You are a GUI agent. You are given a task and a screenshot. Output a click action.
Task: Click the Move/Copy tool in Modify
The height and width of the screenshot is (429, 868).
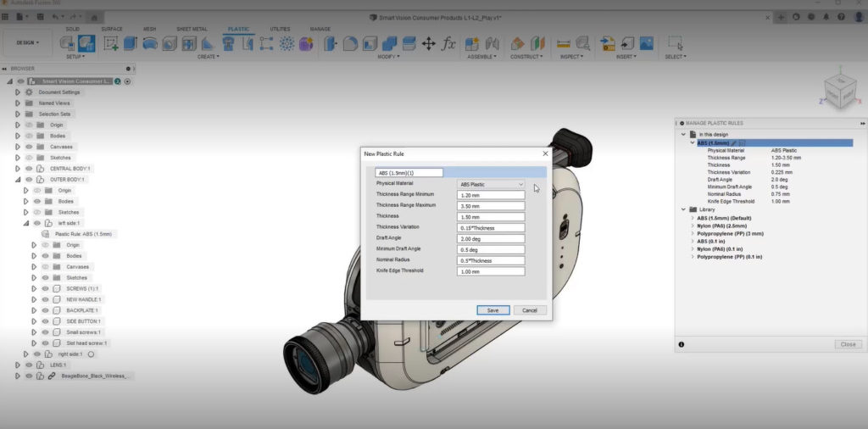tap(429, 43)
